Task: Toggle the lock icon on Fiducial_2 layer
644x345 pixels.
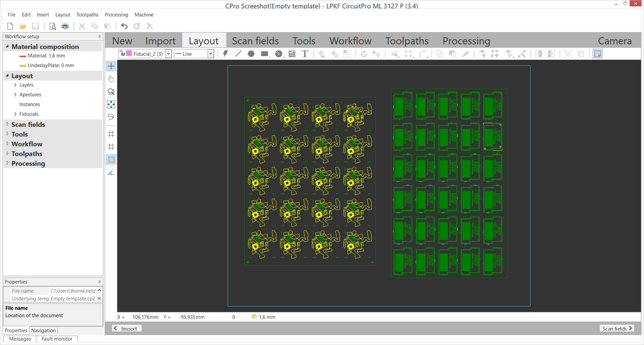Action: click(x=121, y=54)
